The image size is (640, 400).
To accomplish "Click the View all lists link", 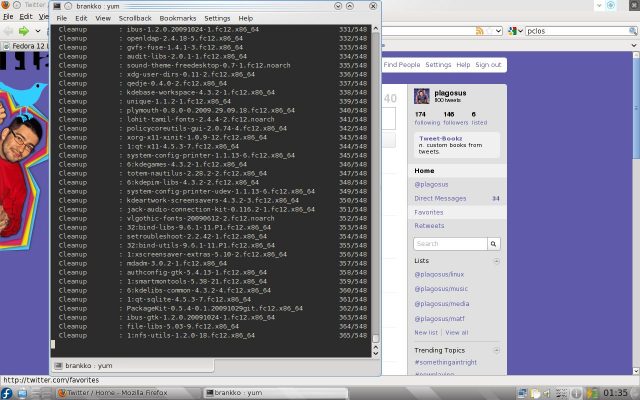I will pyautogui.click(x=457, y=333).
